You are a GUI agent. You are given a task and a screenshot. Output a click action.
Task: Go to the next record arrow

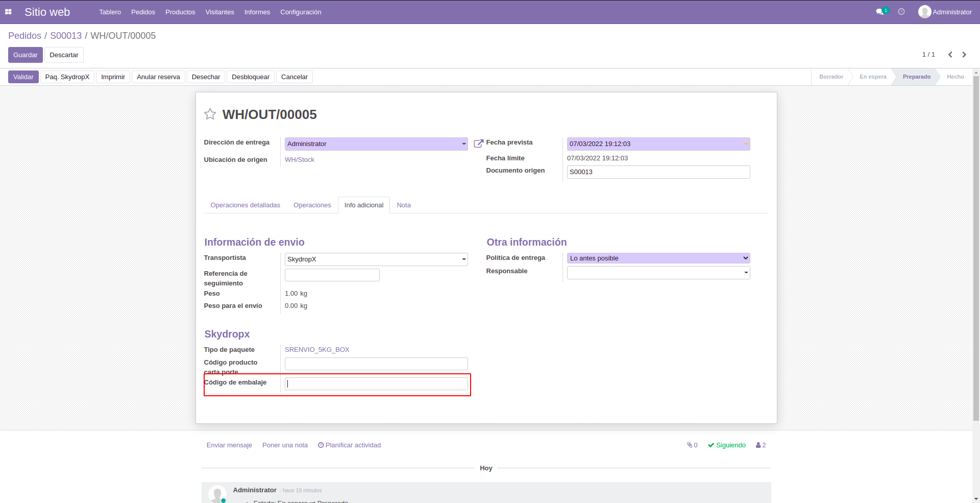(964, 55)
